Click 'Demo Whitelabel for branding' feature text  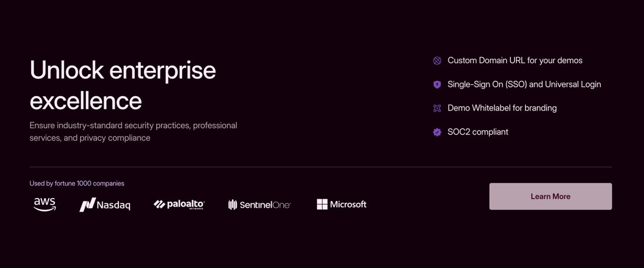[x=502, y=108]
